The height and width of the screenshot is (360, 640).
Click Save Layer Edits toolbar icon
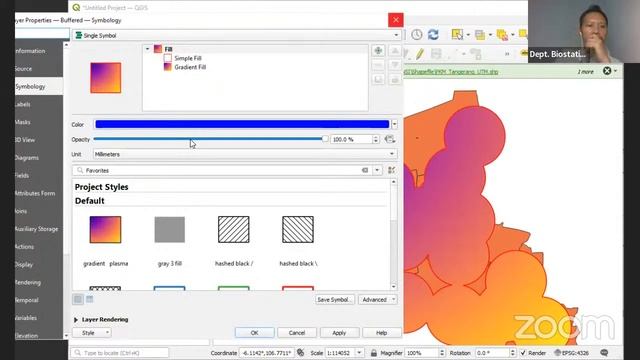[x=436, y=54]
